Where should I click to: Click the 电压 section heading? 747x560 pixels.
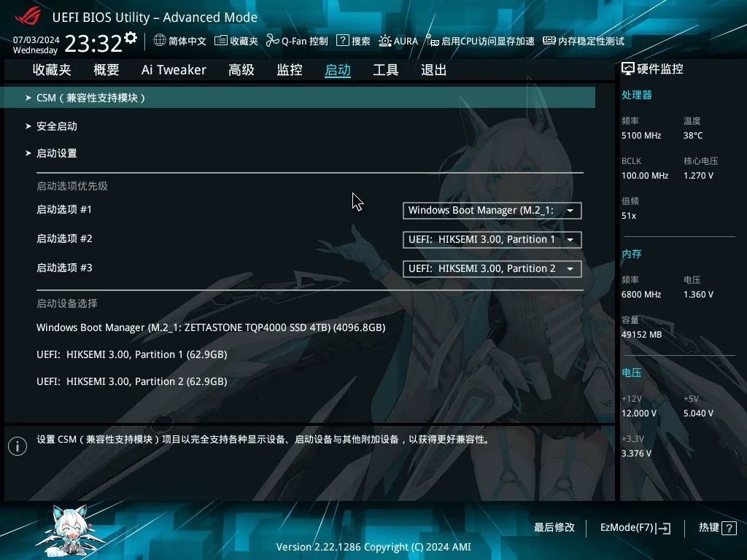(x=632, y=373)
